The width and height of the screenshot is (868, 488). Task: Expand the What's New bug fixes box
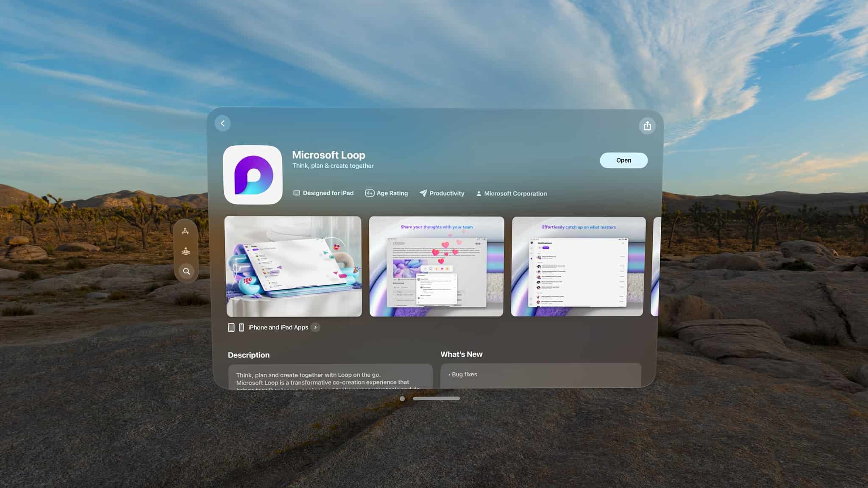(x=540, y=374)
